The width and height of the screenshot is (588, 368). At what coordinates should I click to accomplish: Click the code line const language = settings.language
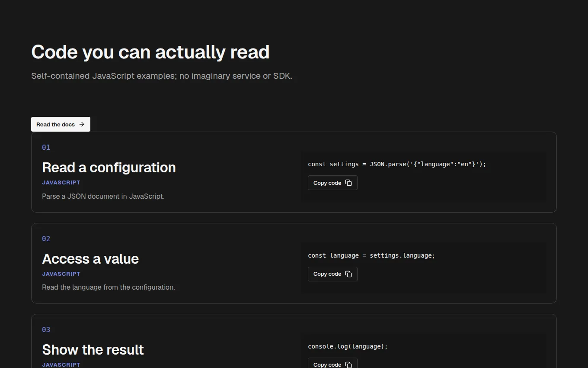371,255
